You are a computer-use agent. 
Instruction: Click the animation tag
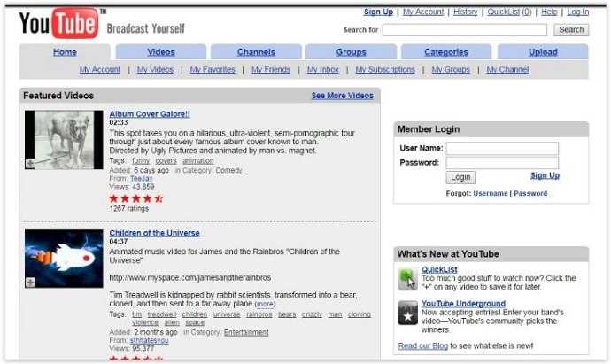click(x=198, y=160)
